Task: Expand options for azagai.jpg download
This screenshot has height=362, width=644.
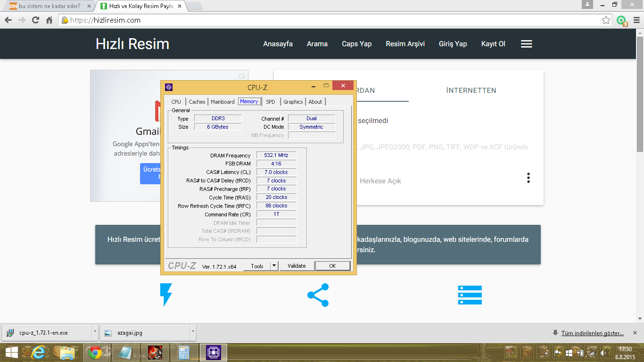Action: coord(192,332)
